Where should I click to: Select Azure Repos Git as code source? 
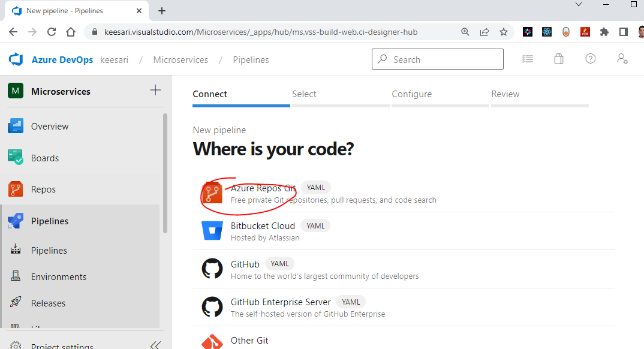pyautogui.click(x=404, y=193)
